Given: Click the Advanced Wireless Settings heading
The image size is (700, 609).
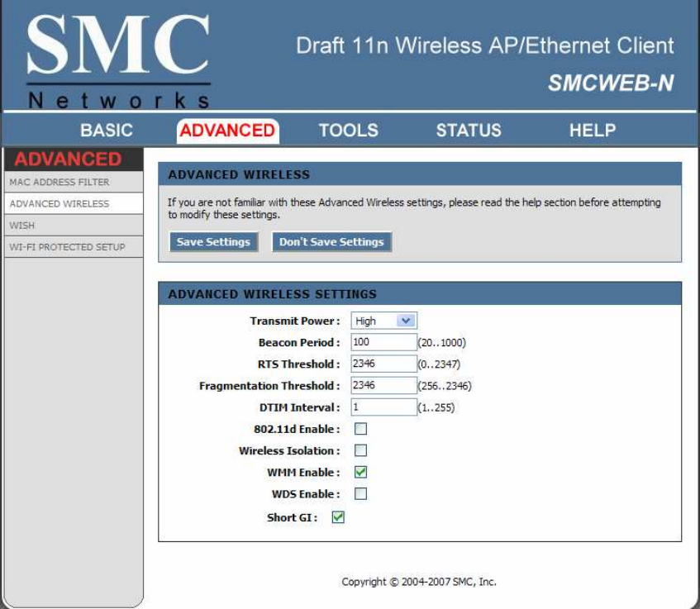Looking at the screenshot, I should point(273,294).
